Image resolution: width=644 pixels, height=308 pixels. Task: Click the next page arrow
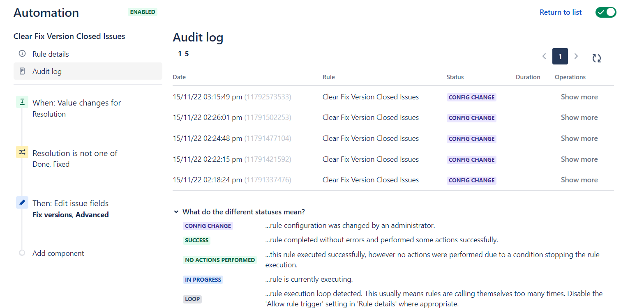tap(576, 56)
